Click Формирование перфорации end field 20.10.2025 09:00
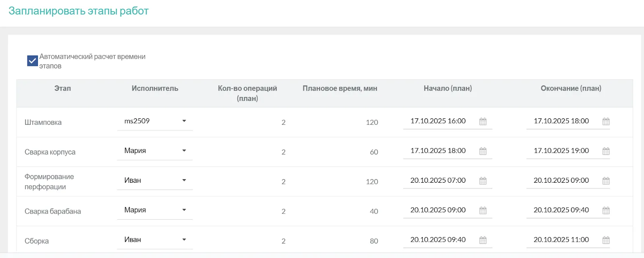The height and width of the screenshot is (258, 644). (x=561, y=180)
